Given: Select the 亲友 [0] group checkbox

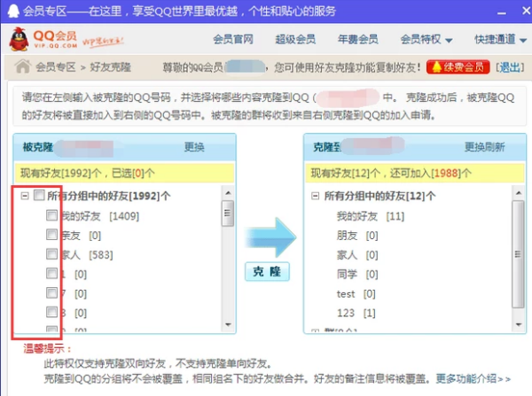Looking at the screenshot, I should [x=51, y=235].
